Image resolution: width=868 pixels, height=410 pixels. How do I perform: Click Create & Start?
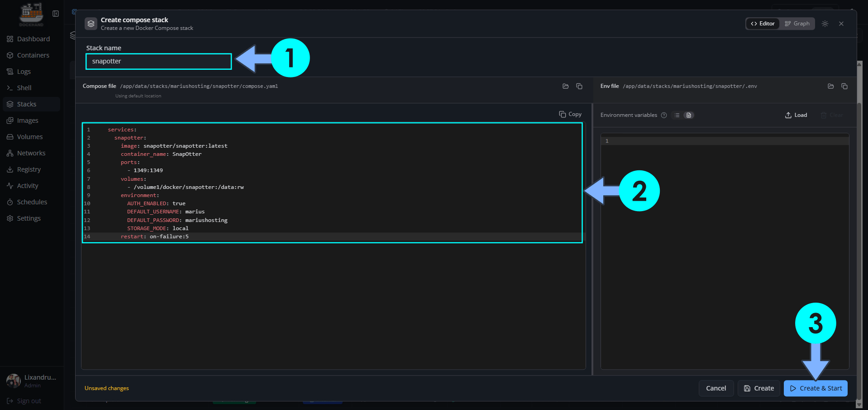click(816, 388)
